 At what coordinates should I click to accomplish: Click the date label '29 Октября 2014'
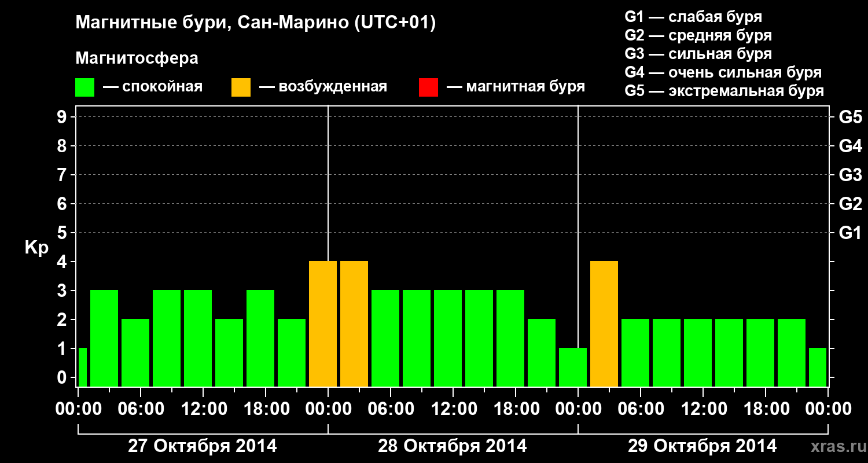703,446
